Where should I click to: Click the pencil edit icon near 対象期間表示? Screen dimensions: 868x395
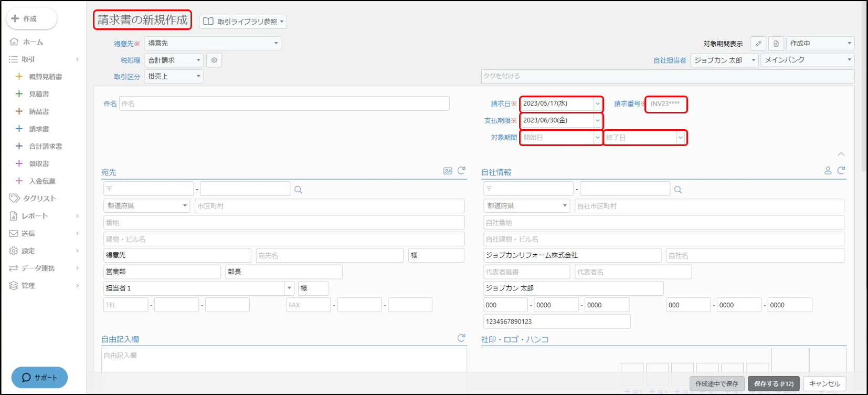point(758,44)
